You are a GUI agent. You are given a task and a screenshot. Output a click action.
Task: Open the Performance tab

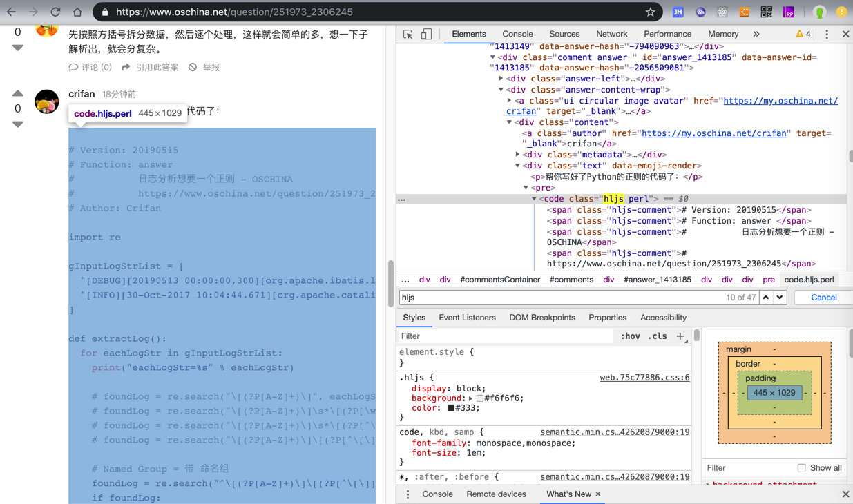(668, 34)
